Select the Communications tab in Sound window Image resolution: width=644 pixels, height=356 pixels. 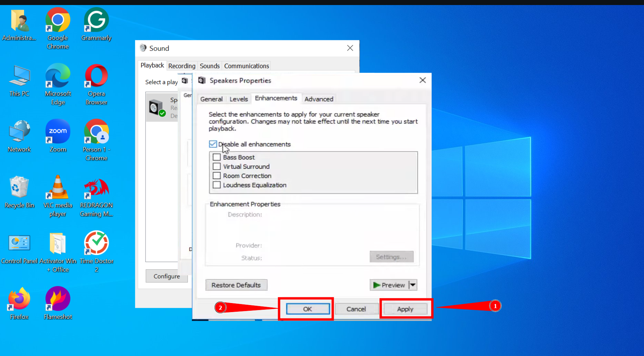247,66
